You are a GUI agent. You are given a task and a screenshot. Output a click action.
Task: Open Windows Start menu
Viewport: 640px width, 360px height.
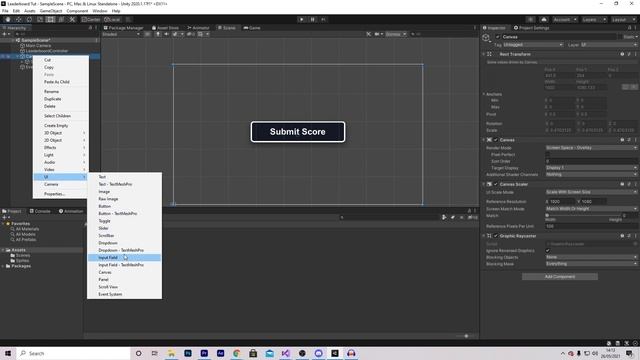tap(8, 353)
